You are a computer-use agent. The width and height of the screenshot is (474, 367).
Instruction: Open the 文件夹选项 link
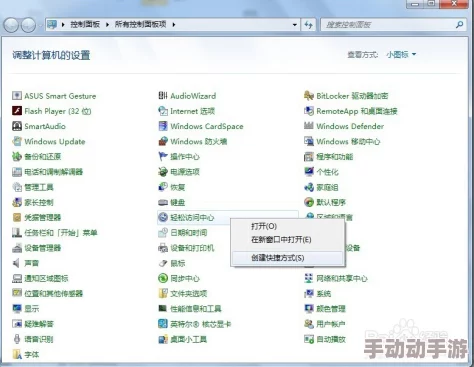pyautogui.click(x=189, y=294)
